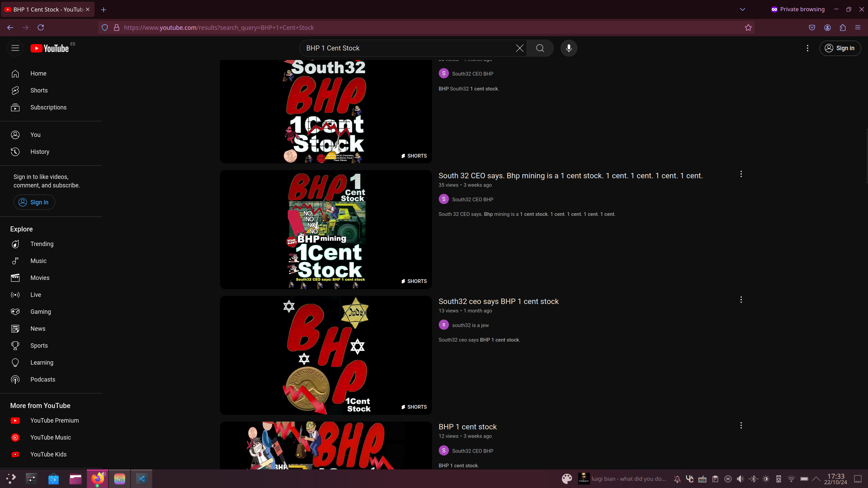Open Save to Pocket icon in toolbar
Image resolution: width=868 pixels, height=488 pixels.
pos(812,28)
